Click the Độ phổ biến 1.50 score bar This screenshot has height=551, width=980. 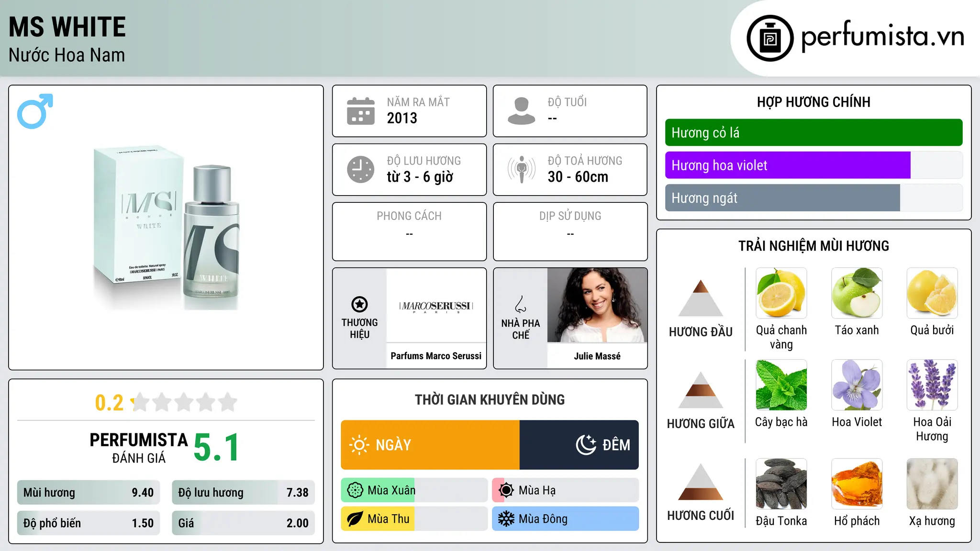click(x=89, y=523)
